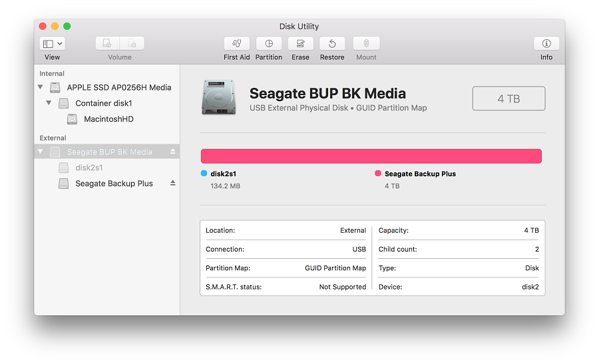Click the Device value 'disk2'
599x364 pixels.
[530, 287]
